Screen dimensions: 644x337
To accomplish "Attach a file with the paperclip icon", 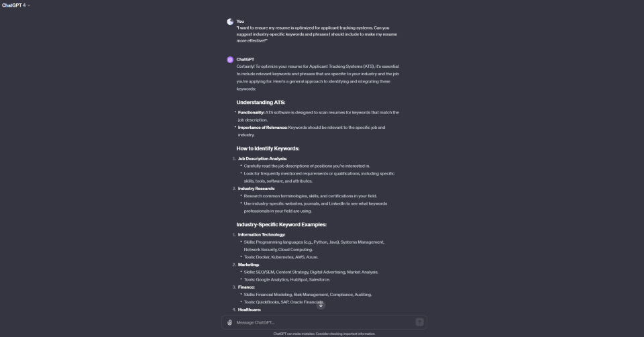I will click(x=229, y=323).
